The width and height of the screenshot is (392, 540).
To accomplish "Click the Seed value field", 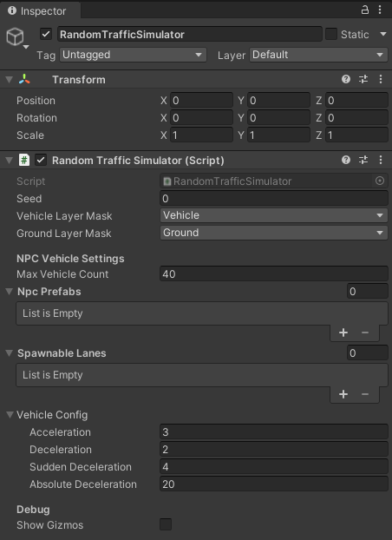I will pyautogui.click(x=274, y=198).
